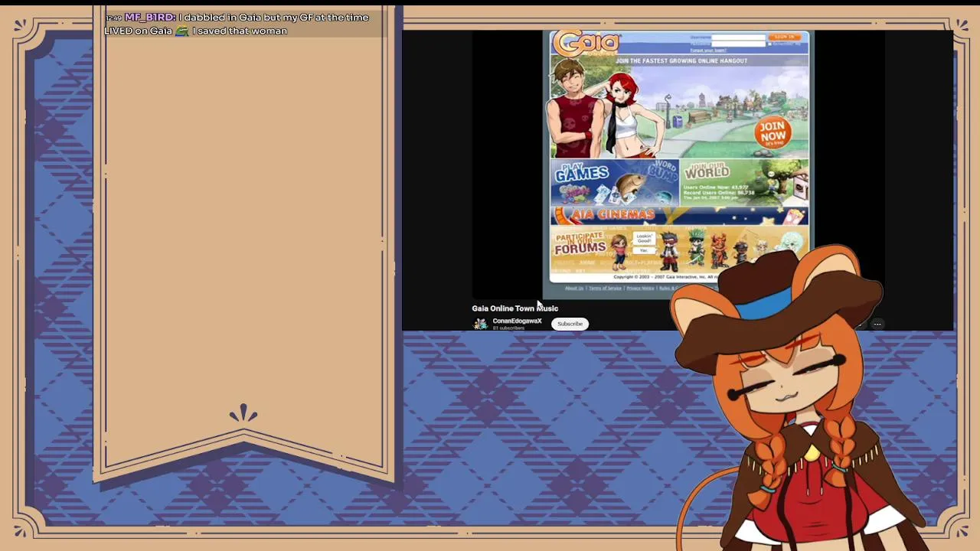This screenshot has width=980, height=551.
Task: Open the Join Our World banner
Action: [x=744, y=183]
